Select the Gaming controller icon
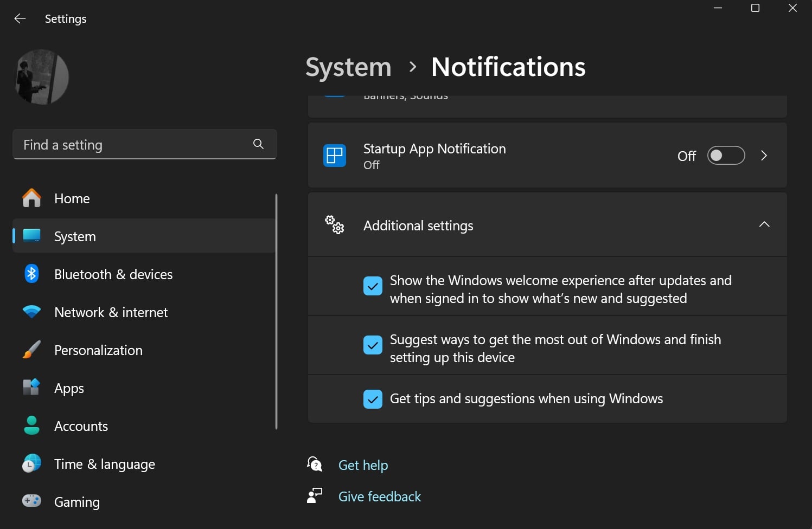The width and height of the screenshot is (812, 529). tap(31, 501)
